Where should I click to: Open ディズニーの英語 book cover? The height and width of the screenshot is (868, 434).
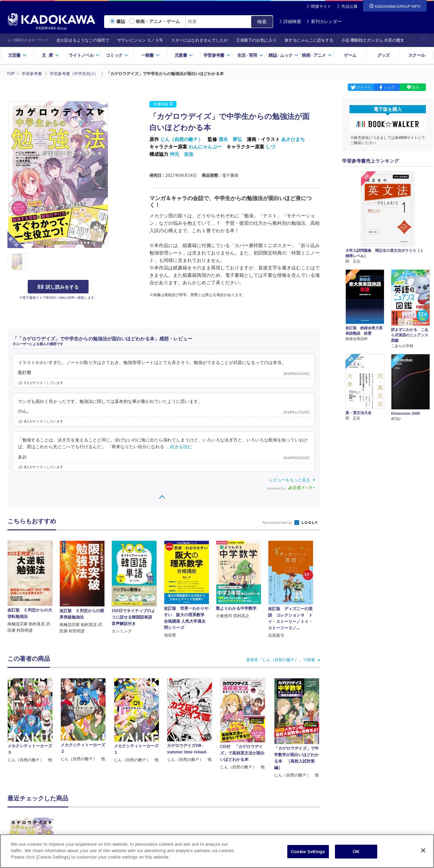coord(291,572)
